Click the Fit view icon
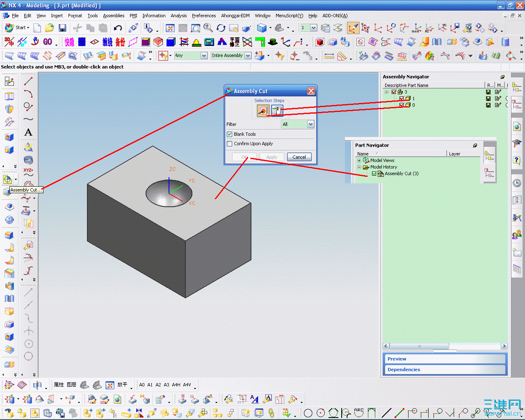 (170, 28)
